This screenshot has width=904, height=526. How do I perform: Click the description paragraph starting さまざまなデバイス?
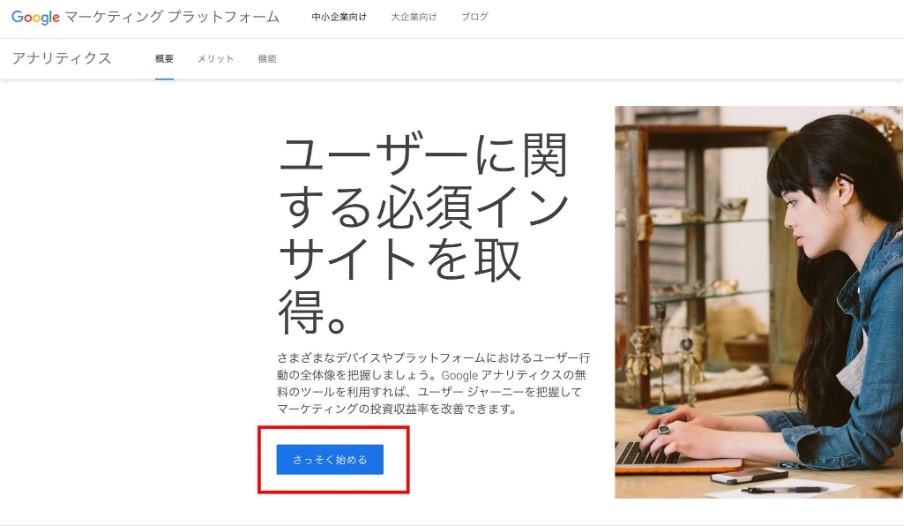click(434, 384)
